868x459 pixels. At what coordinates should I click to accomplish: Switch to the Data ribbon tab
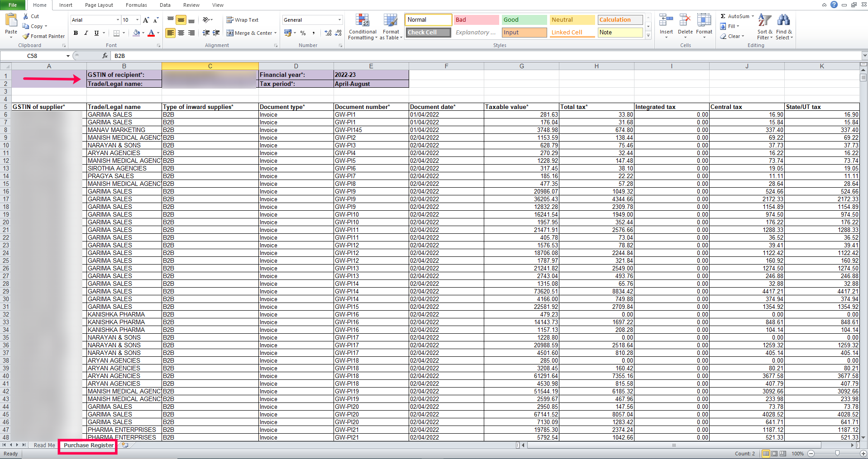point(165,5)
